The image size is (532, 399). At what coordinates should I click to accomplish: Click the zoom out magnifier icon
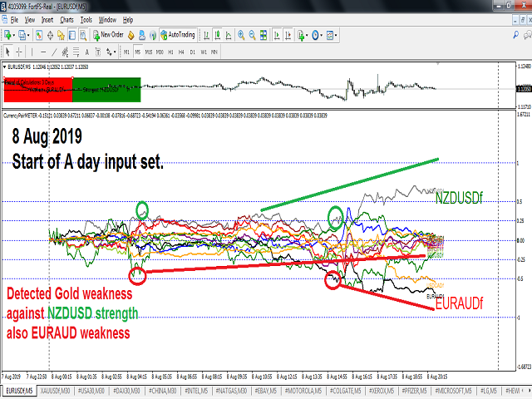[x=253, y=35]
